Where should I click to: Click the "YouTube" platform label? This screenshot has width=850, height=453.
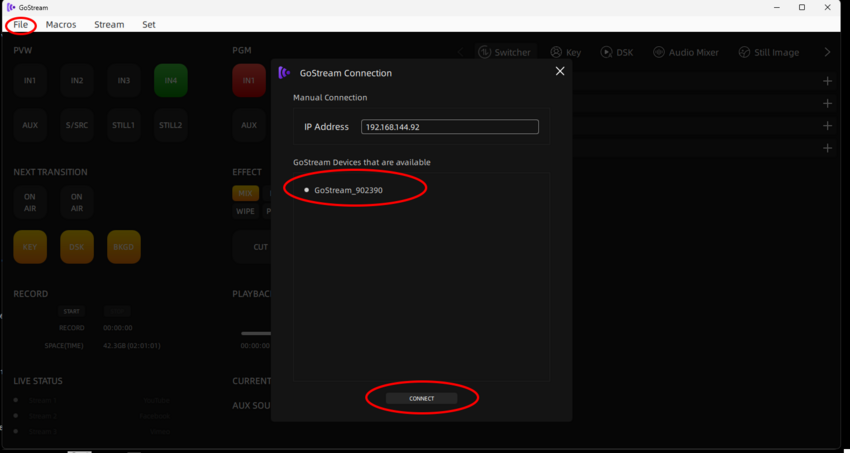(x=157, y=400)
